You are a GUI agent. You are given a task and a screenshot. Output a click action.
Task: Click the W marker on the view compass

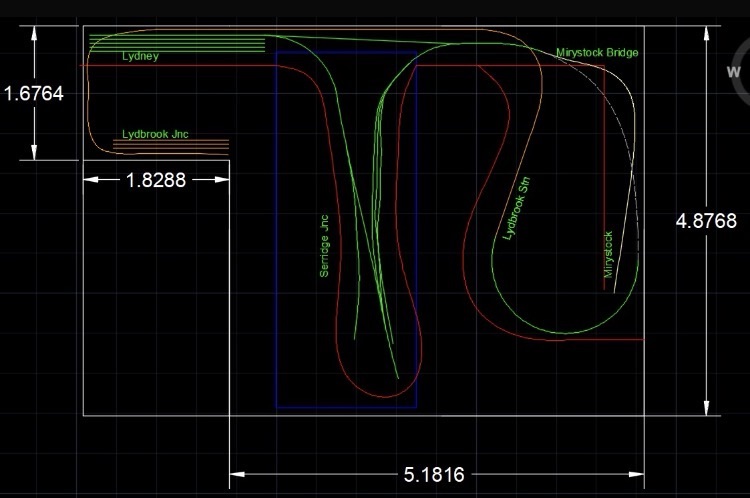point(735,72)
